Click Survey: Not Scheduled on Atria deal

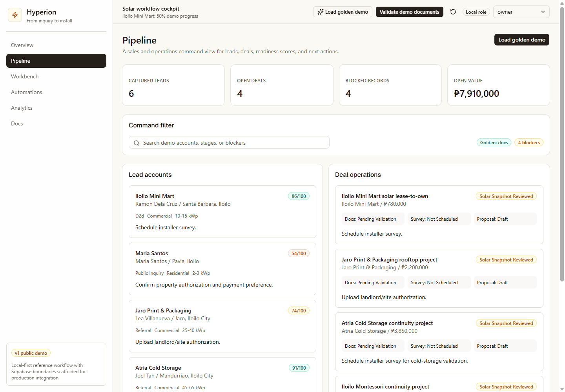click(x=439, y=346)
